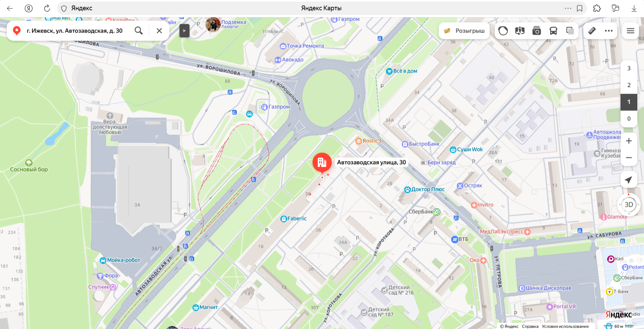Screen dimensions: 644x329
Task: Open map layers selector icon
Action: 570,31
